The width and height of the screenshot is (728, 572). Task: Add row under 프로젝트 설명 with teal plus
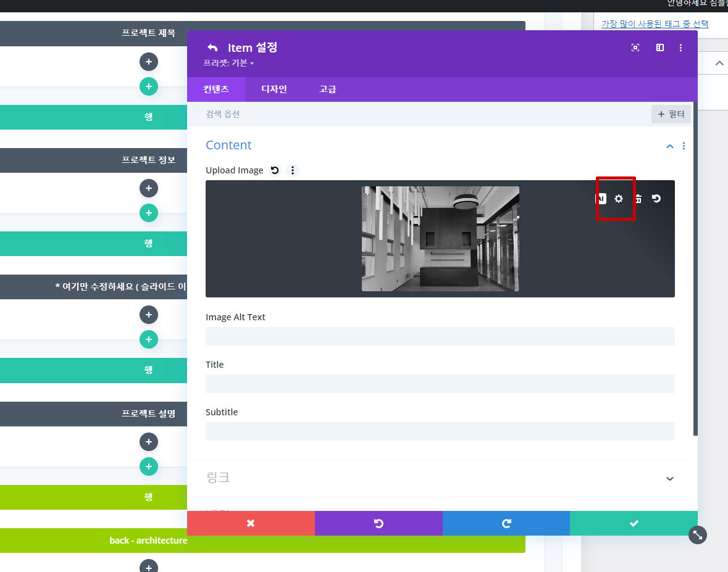tap(149, 466)
